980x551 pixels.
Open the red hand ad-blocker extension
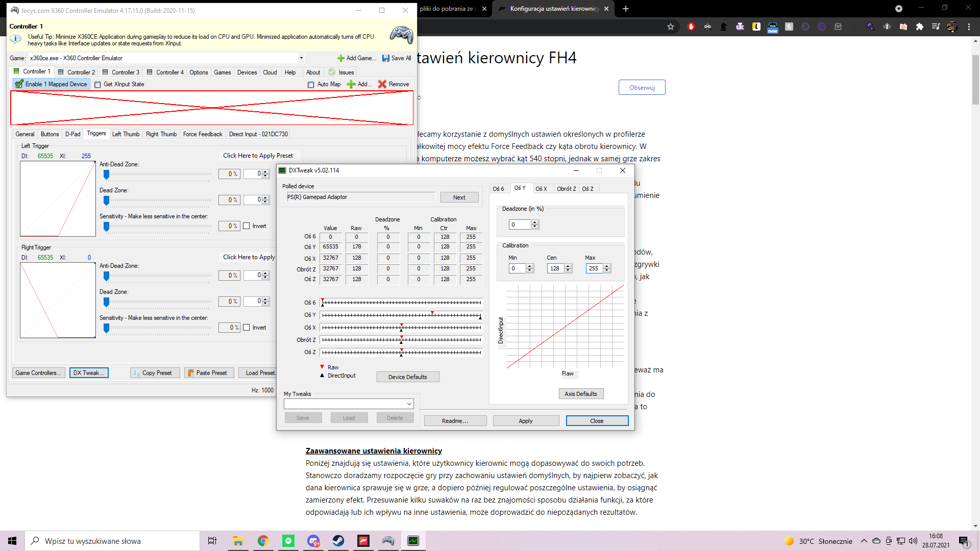[691, 27]
